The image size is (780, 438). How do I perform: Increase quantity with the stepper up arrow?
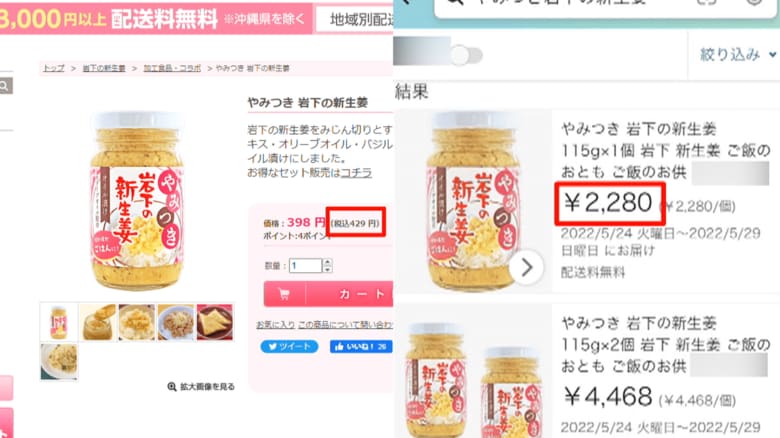(327, 262)
